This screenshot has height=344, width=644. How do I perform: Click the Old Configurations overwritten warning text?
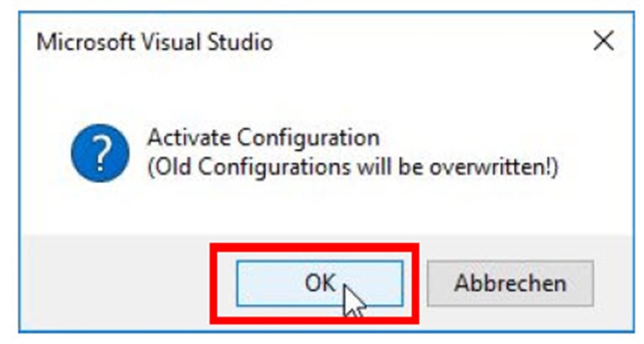(352, 169)
